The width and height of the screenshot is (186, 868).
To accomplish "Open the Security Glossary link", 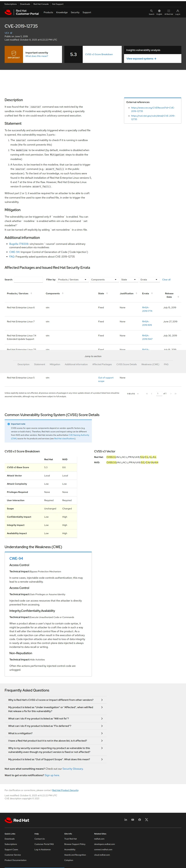I will [73, 769].
